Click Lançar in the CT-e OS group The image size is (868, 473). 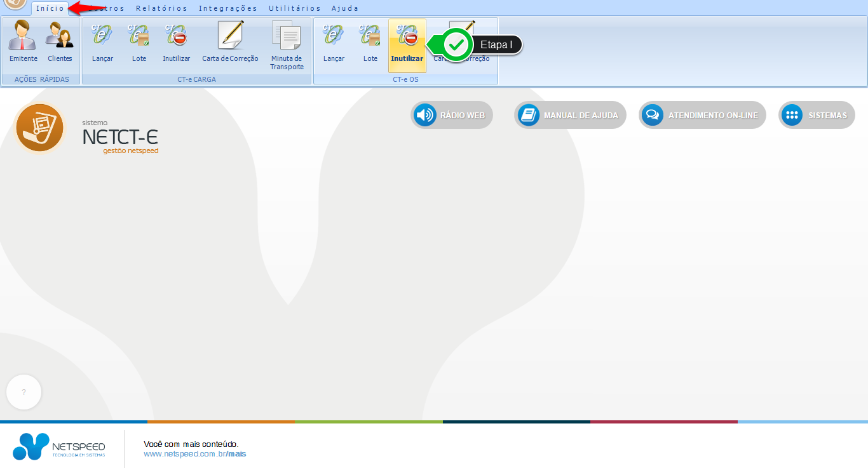[x=334, y=41]
